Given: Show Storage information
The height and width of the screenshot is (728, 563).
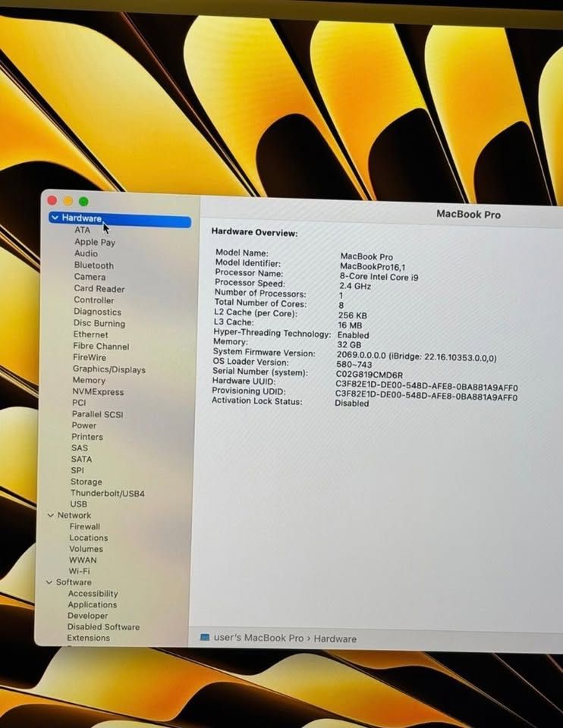Looking at the screenshot, I should (x=86, y=482).
